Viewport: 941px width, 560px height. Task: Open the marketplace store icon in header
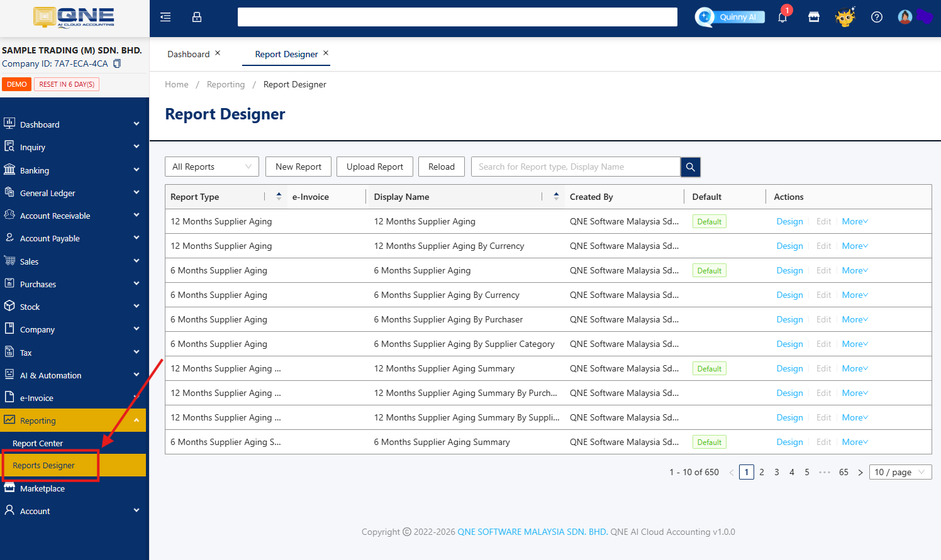point(814,17)
